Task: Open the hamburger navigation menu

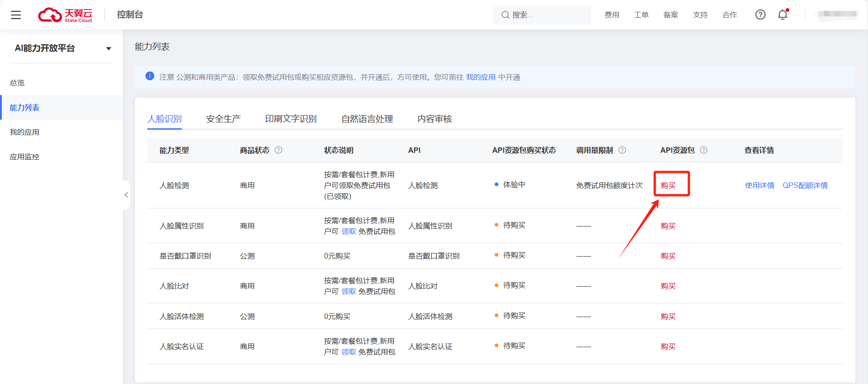Action: [16, 15]
